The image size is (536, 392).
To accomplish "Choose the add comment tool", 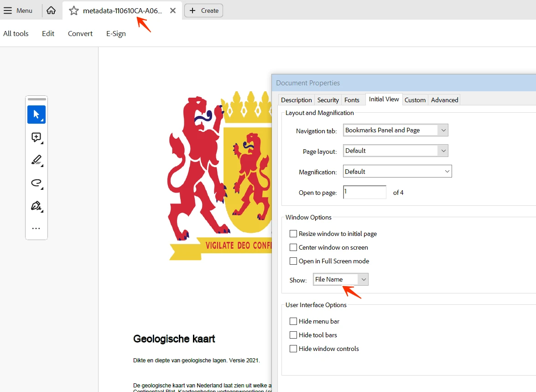I will (36, 137).
